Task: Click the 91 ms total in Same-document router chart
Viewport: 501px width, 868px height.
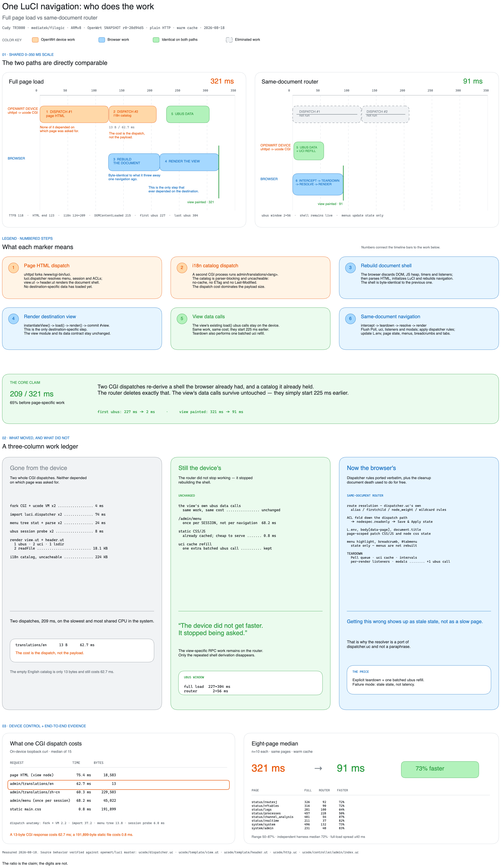Action: 473,81
